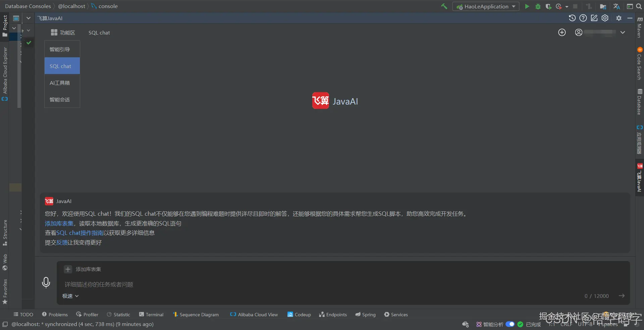
Task: Open the Services tool window
Action: [x=396, y=314]
